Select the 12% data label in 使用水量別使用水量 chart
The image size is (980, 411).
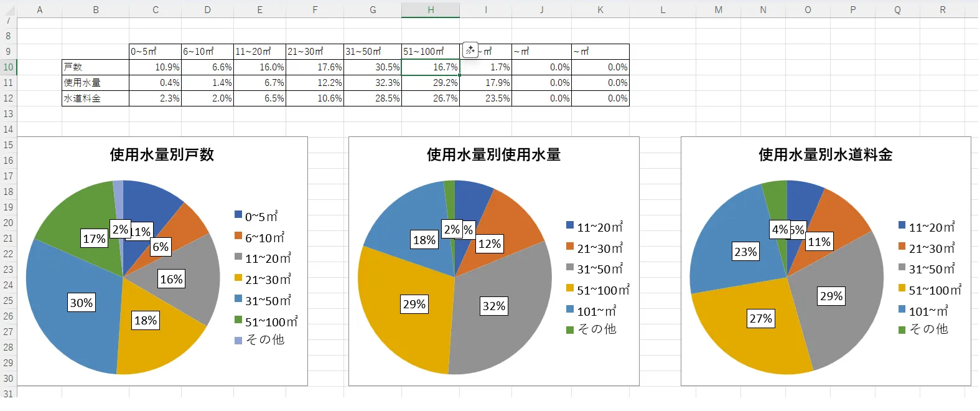(490, 243)
